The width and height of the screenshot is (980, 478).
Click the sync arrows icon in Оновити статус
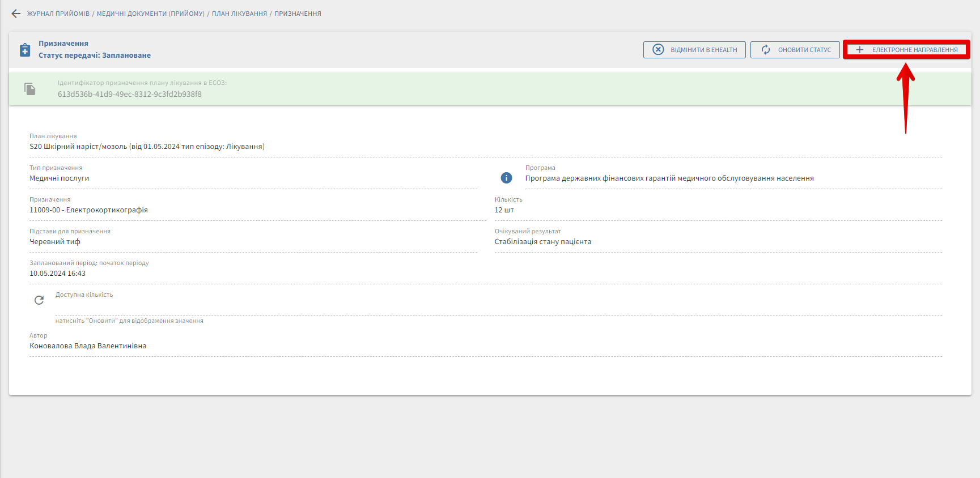[766, 50]
